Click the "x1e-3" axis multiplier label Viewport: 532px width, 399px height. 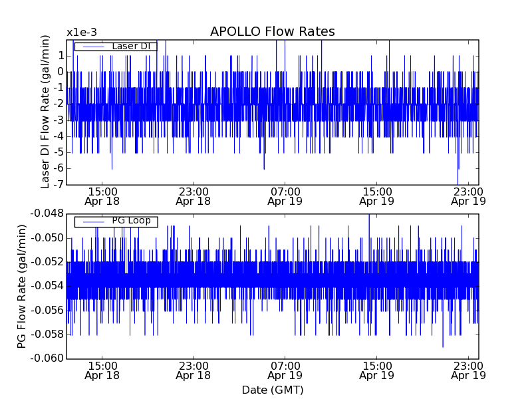(82, 33)
